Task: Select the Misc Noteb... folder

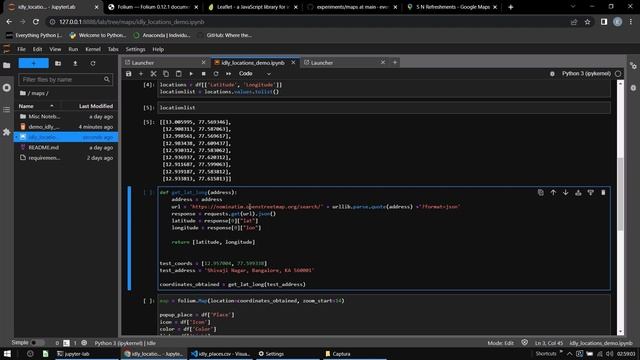Action: point(66,117)
